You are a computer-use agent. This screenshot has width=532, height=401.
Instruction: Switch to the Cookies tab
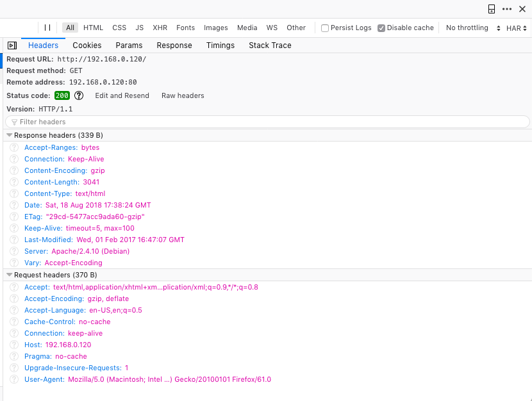(87, 45)
